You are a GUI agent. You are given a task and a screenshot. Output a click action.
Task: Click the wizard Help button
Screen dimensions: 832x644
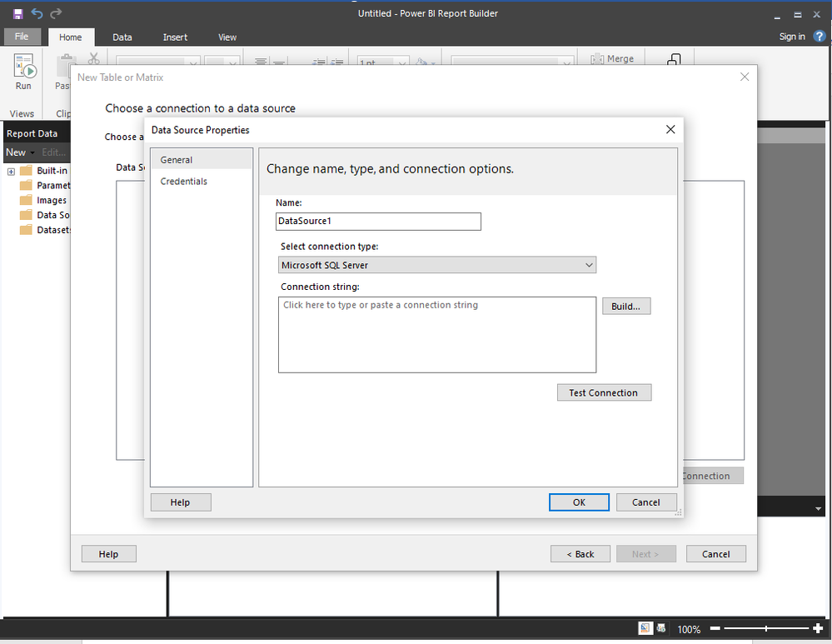pos(109,554)
